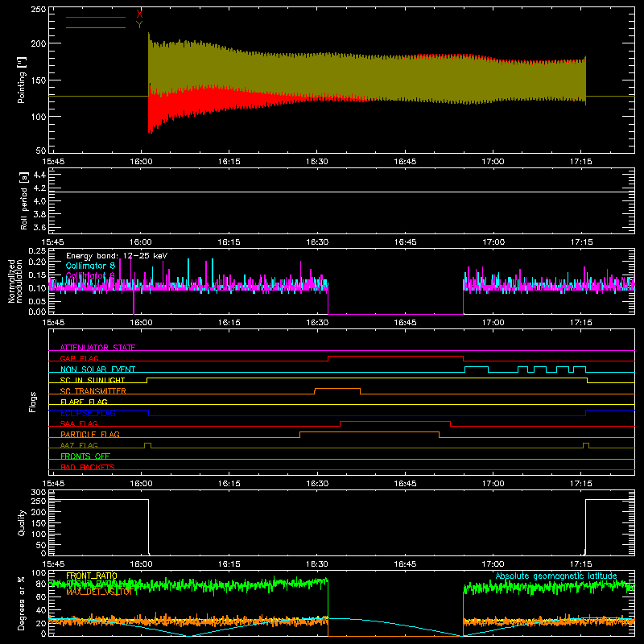The height and width of the screenshot is (644, 644).
Task: Select the SAA_FLAG label
Action: pos(79,423)
